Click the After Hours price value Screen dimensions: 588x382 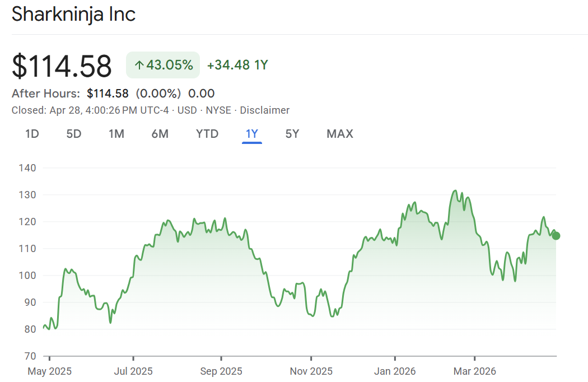[x=108, y=94]
